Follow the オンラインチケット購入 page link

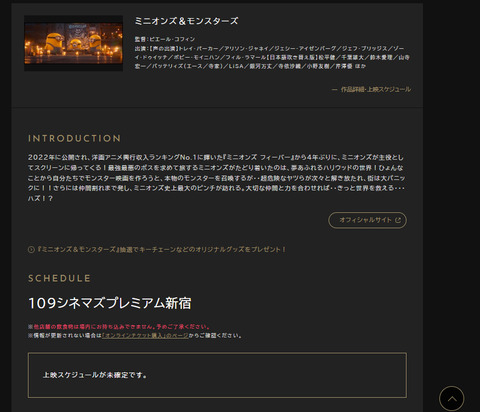[145, 335]
